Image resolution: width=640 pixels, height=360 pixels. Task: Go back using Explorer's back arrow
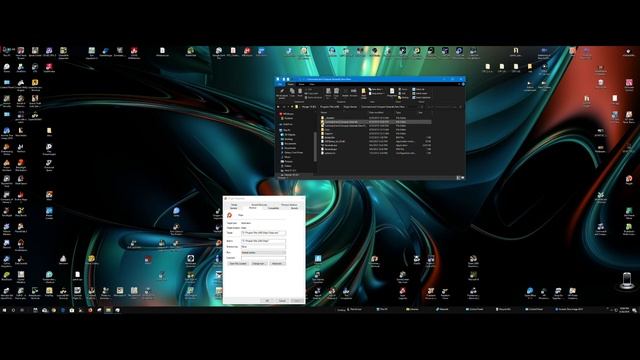click(x=278, y=107)
